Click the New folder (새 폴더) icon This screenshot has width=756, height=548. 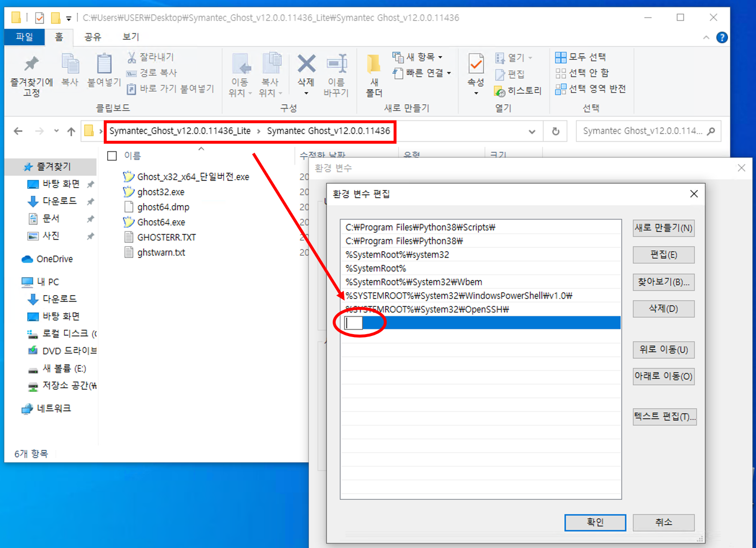click(374, 64)
